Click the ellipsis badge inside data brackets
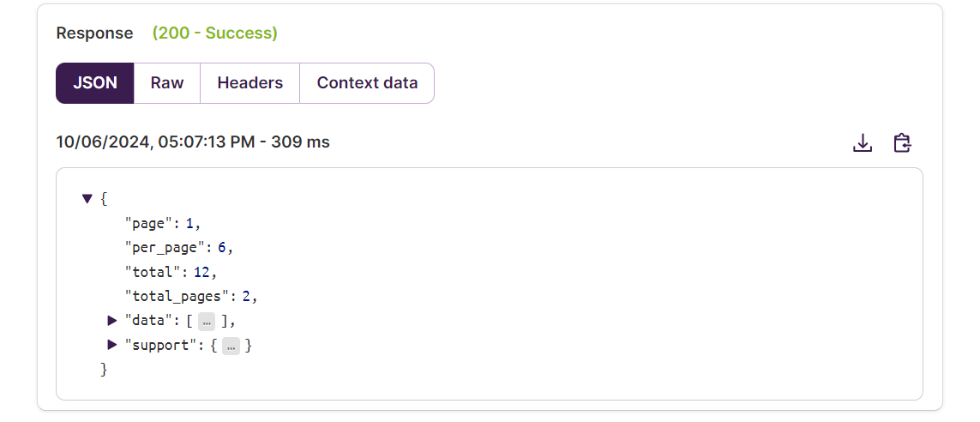 (207, 322)
